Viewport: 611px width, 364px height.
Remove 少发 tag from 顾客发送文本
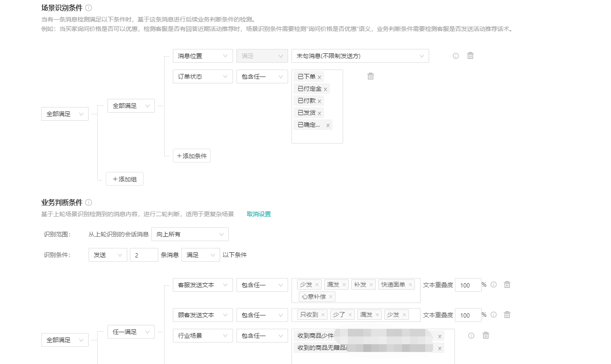(404, 315)
